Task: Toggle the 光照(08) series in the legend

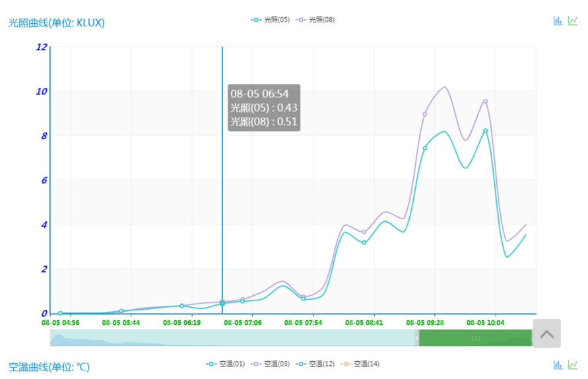Action: (315, 20)
